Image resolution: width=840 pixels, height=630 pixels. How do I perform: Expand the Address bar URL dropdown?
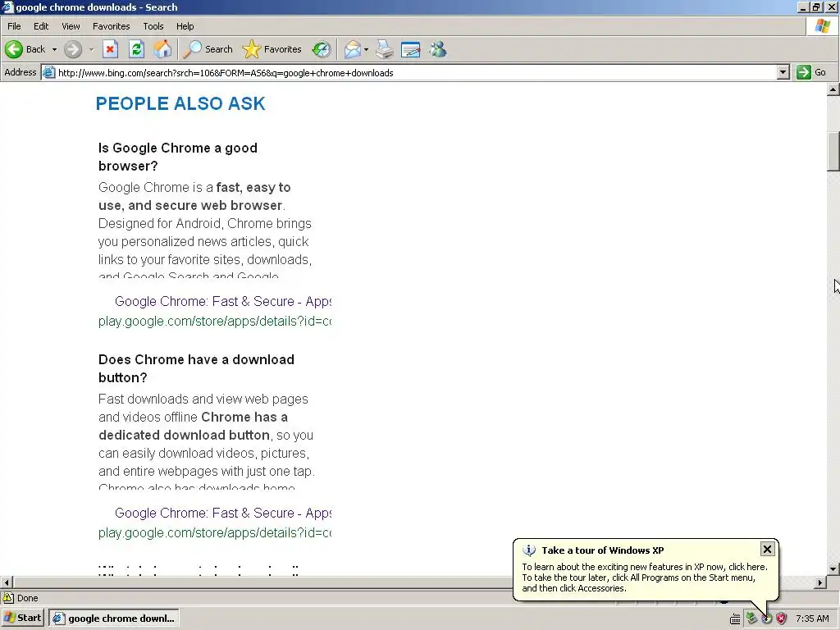coord(783,72)
